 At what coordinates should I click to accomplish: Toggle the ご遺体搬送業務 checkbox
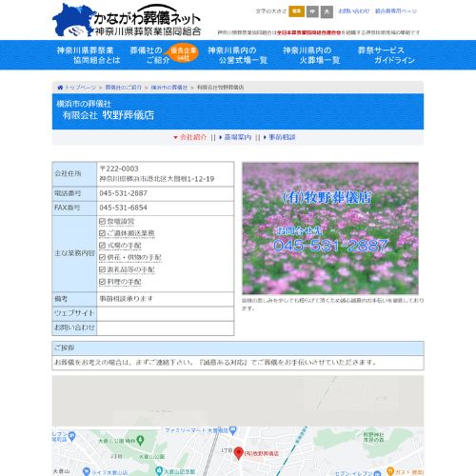(x=102, y=233)
